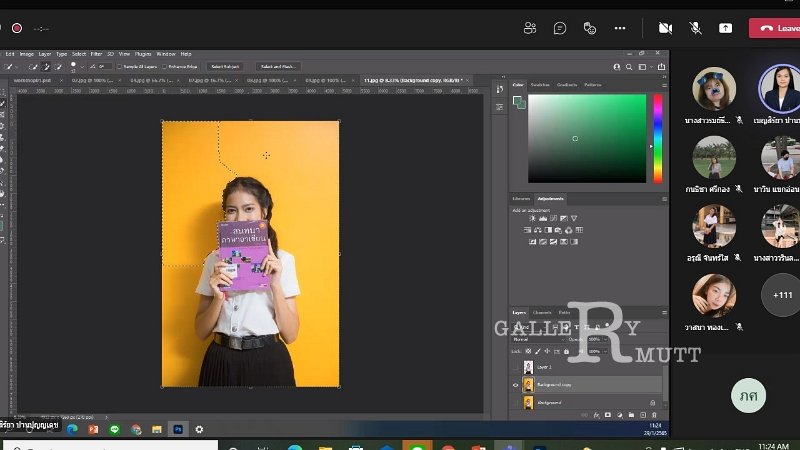Screen dimensions: 800x450
Task: Show Layer 1 visibility box
Action: click(515, 367)
